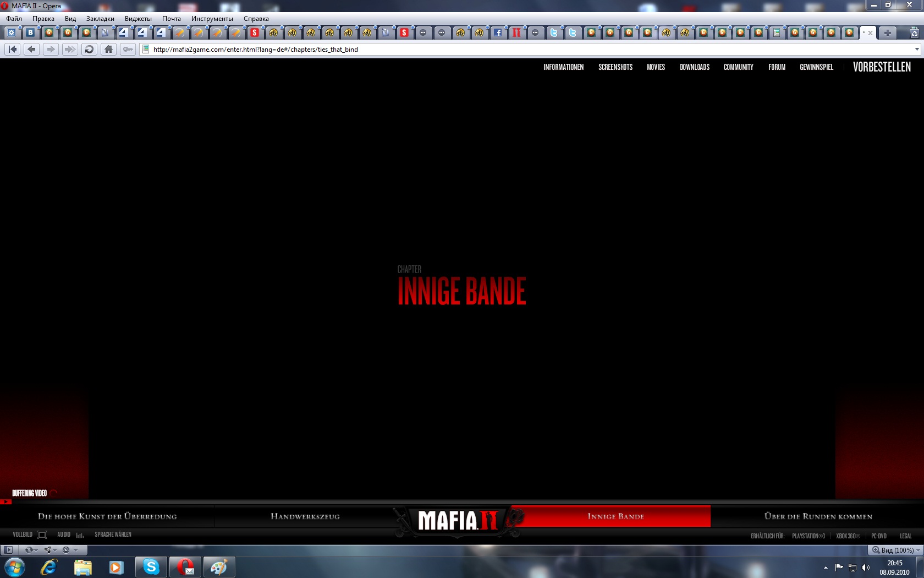Select the Handwerkszeug chapter
Image resolution: width=924 pixels, height=578 pixels.
305,516
